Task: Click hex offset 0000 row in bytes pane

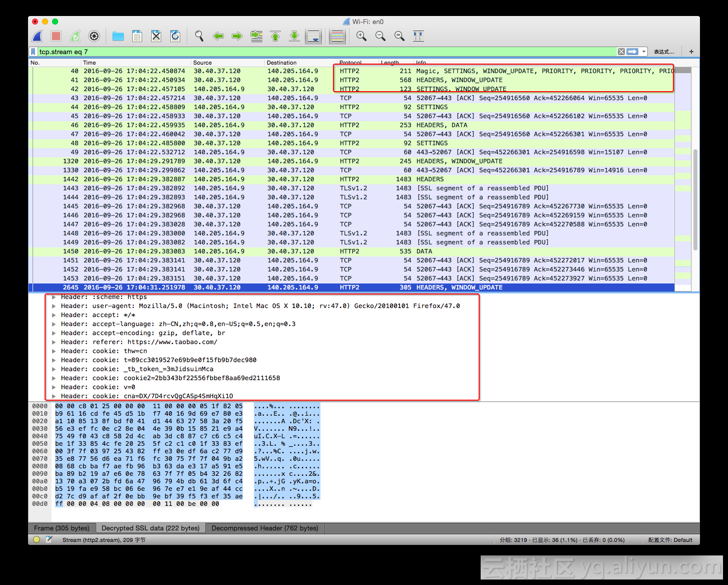Action: point(40,406)
